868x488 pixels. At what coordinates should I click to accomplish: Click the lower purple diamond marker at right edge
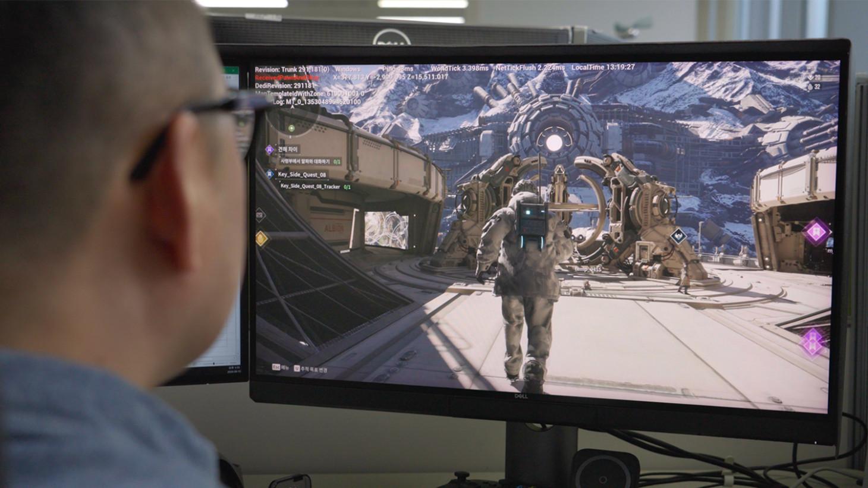[812, 342]
